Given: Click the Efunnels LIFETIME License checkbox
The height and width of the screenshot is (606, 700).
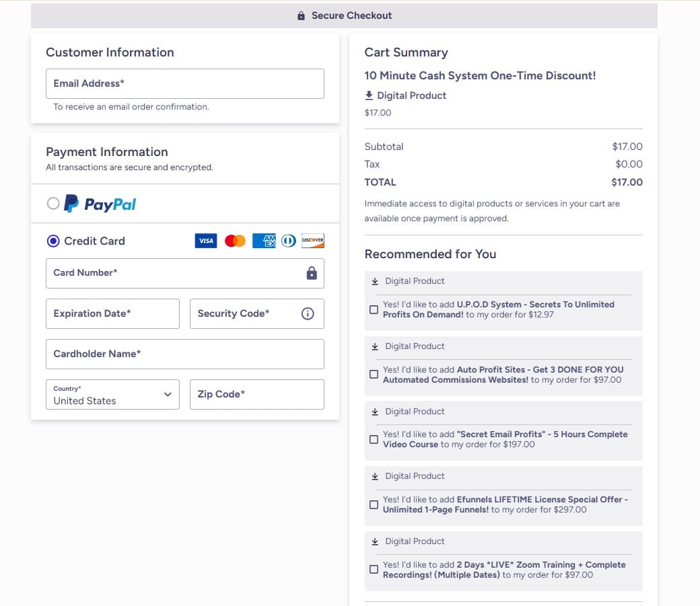Looking at the screenshot, I should (374, 504).
